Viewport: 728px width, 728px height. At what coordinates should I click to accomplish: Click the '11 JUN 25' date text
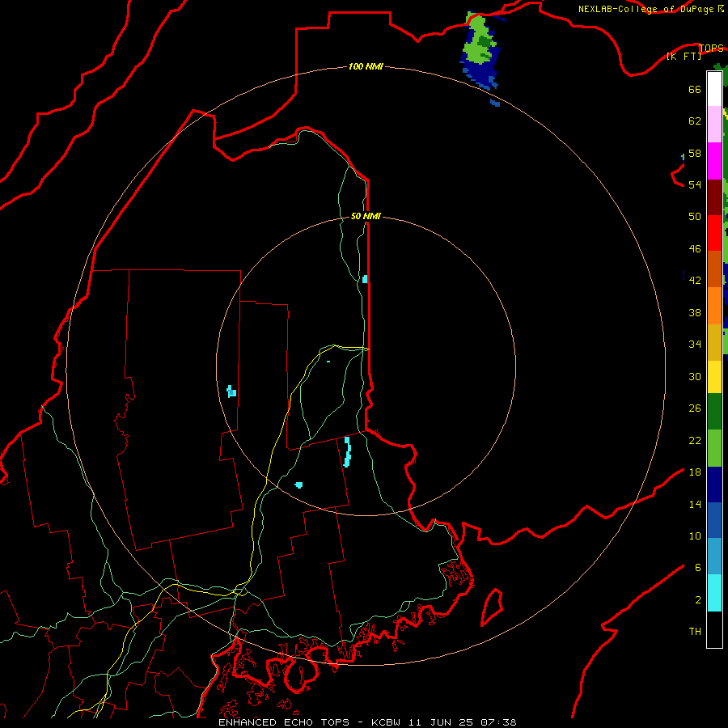(x=441, y=722)
